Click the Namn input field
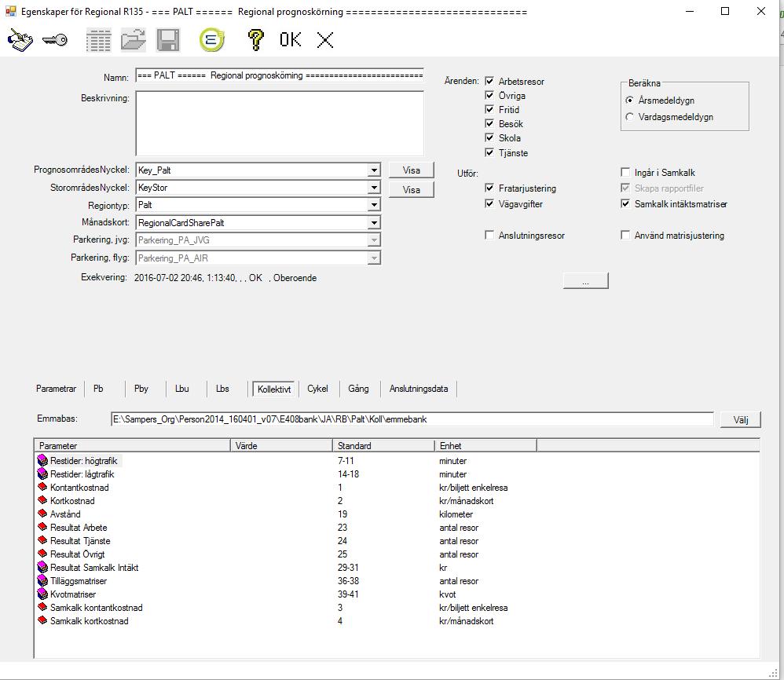 280,75
